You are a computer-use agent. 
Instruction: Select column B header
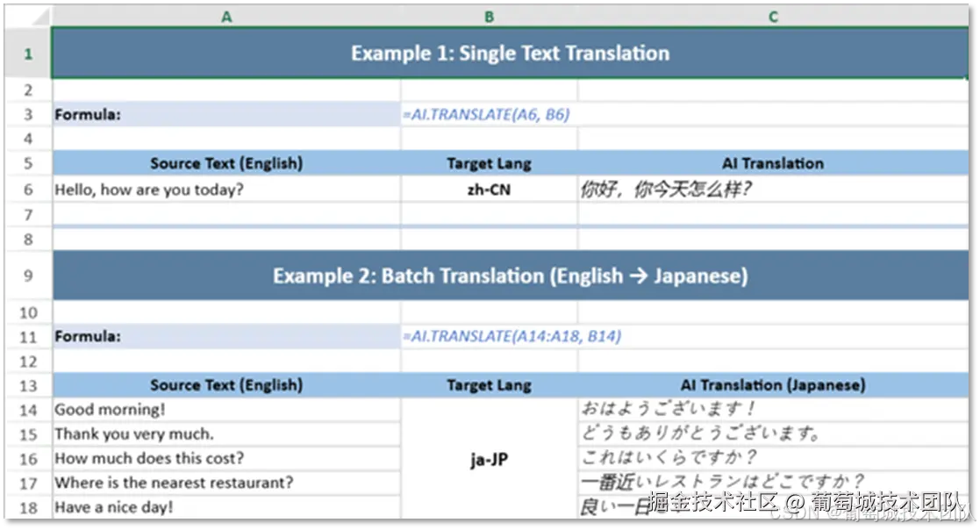[489, 17]
